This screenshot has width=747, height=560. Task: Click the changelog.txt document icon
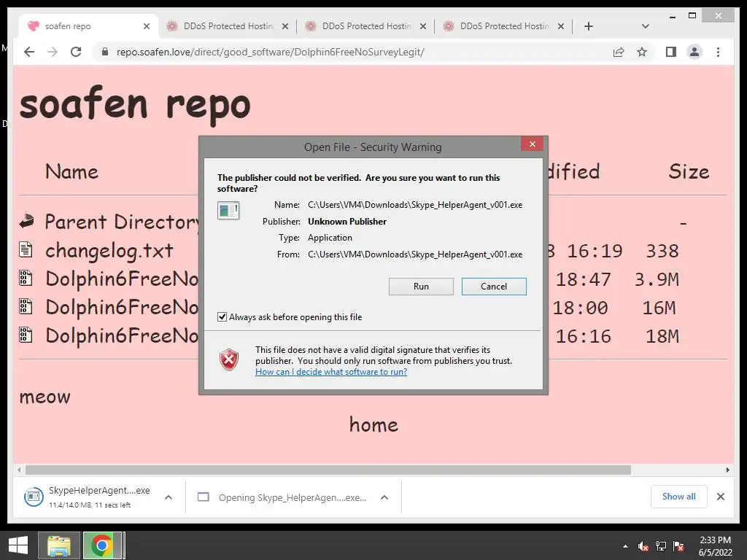click(26, 249)
